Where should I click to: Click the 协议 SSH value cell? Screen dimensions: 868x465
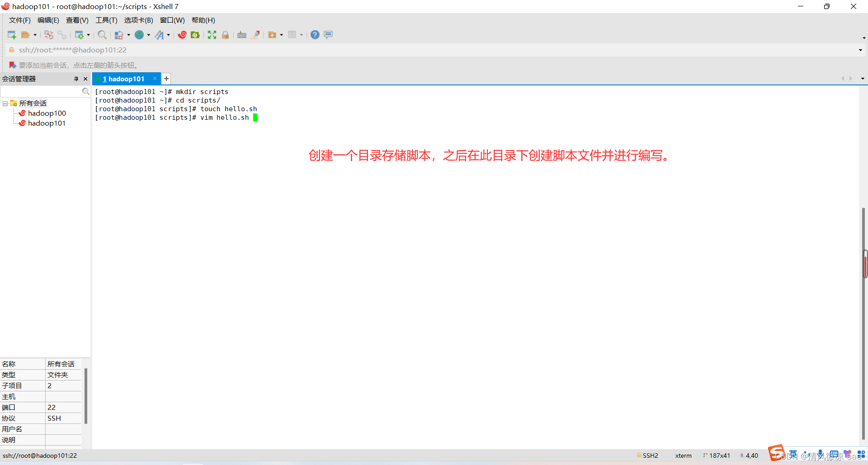(x=63, y=418)
